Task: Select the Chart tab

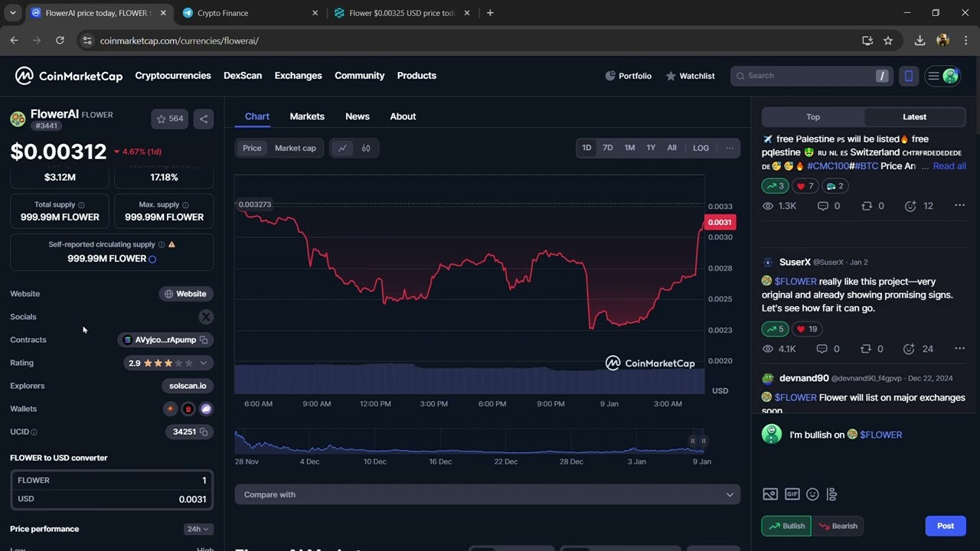Action: pyautogui.click(x=257, y=116)
